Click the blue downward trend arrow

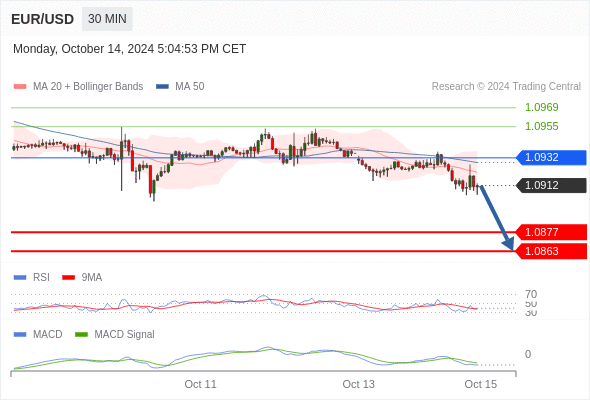tap(496, 217)
